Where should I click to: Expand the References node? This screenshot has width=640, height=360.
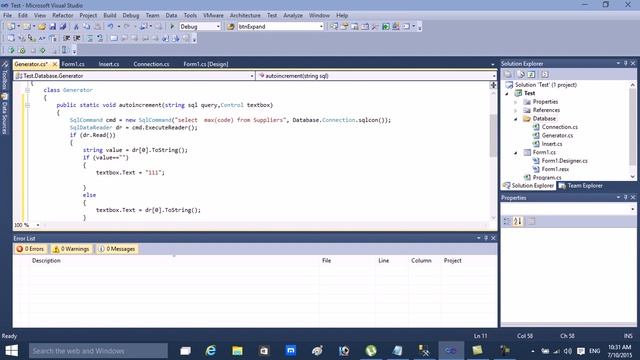pos(516,111)
